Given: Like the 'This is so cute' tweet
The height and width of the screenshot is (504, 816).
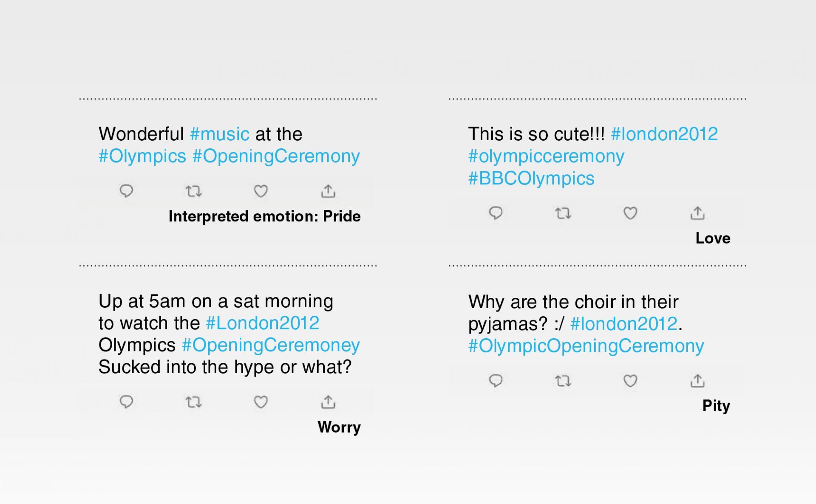Looking at the screenshot, I should pos(630,213).
